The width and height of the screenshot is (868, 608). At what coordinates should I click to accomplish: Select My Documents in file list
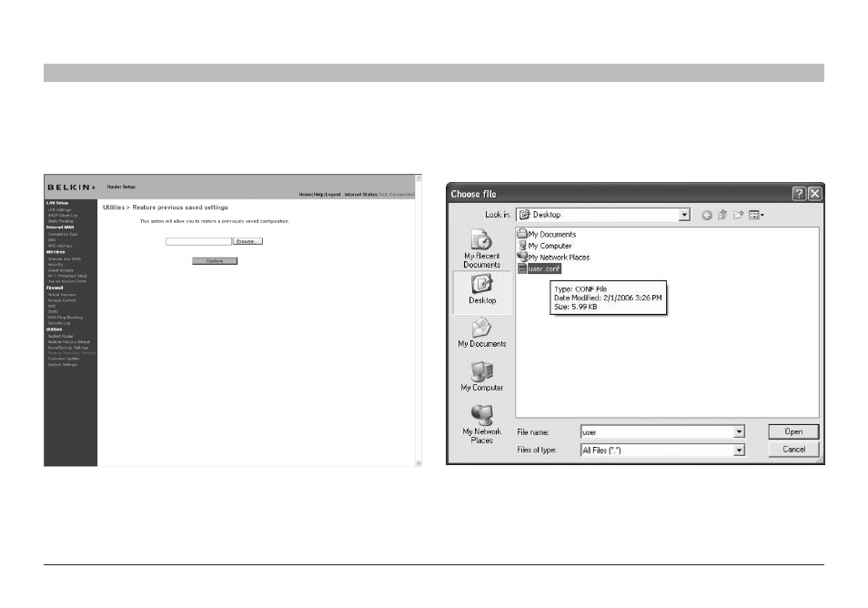(547, 234)
